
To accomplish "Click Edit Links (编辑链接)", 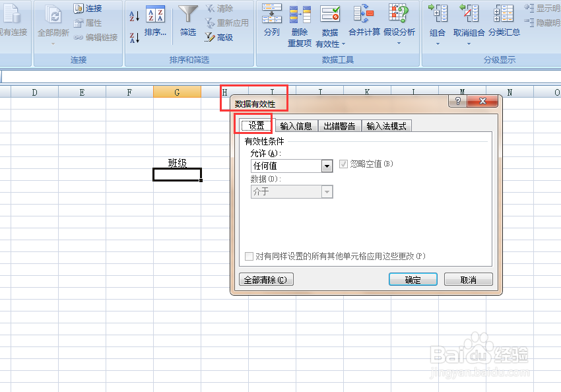I will [96, 37].
